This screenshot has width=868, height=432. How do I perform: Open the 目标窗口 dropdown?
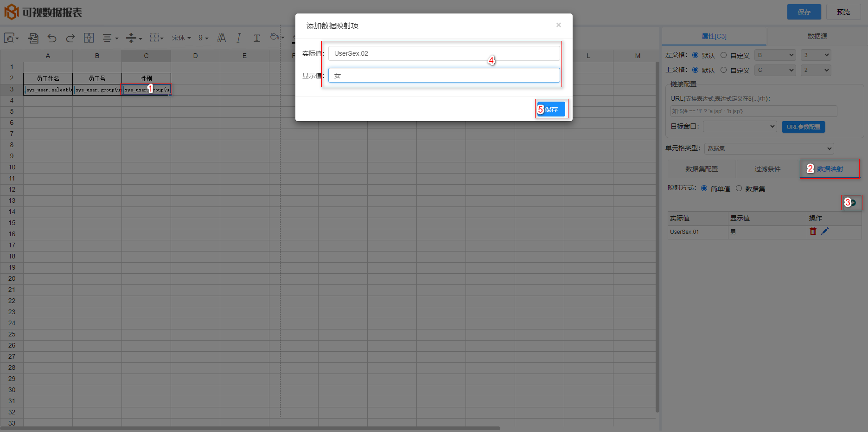click(740, 126)
